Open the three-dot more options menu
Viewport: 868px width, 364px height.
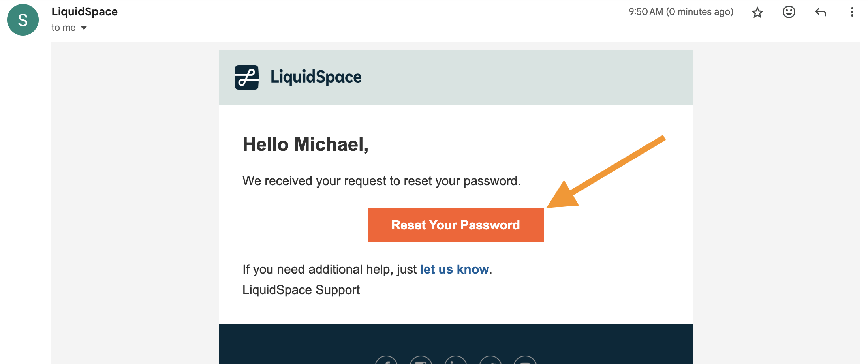(x=852, y=12)
